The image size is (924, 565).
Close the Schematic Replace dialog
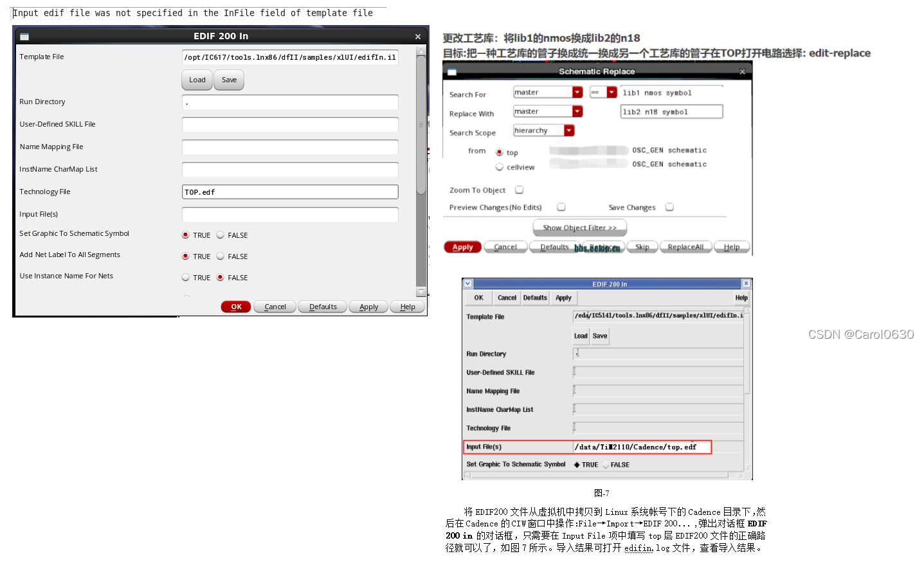[742, 72]
